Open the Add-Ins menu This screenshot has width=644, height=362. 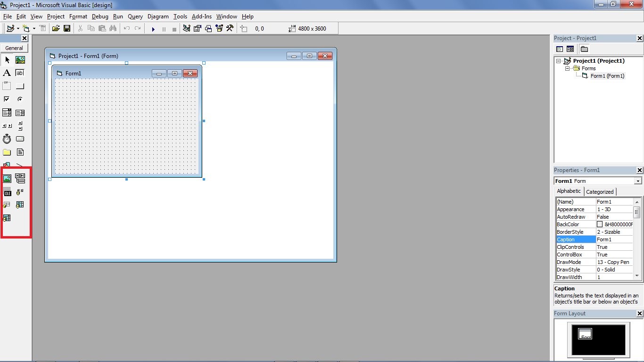coord(202,16)
